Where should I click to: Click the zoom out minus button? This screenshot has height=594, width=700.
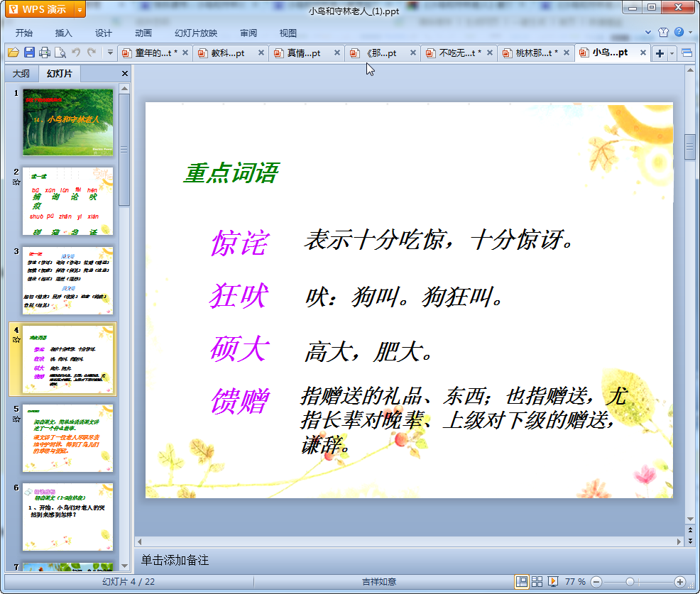(x=596, y=581)
